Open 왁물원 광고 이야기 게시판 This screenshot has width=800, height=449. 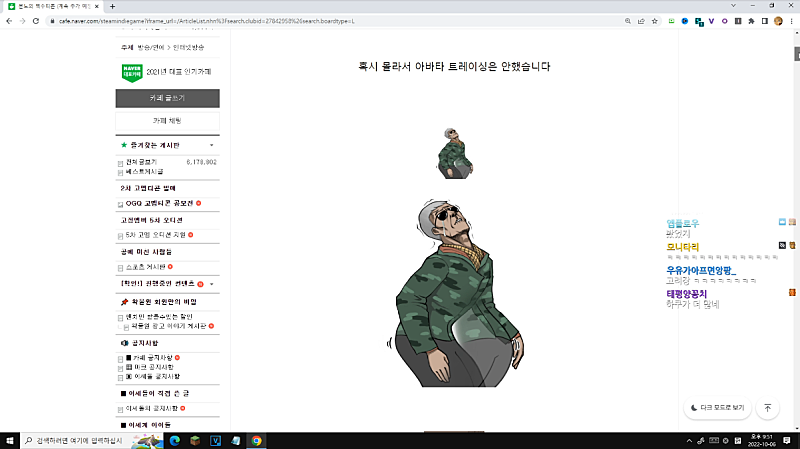[169, 326]
